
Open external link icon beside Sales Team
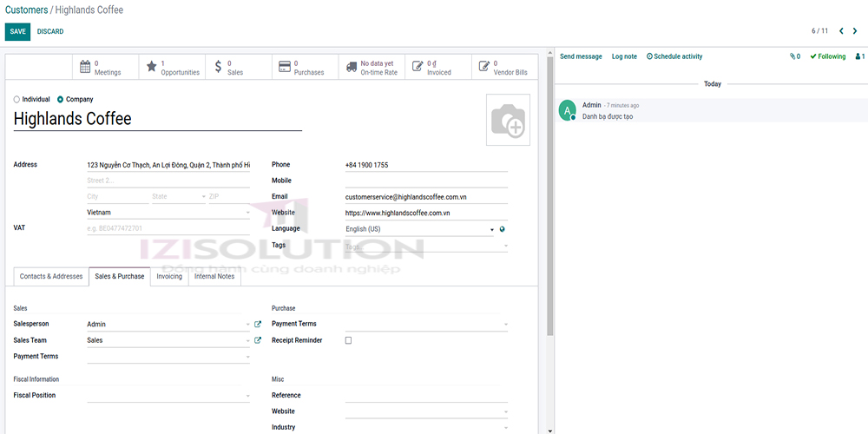(x=258, y=340)
